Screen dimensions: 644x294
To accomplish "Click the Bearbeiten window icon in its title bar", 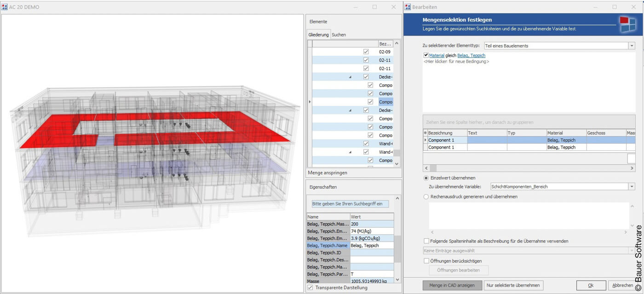I will [x=408, y=6].
